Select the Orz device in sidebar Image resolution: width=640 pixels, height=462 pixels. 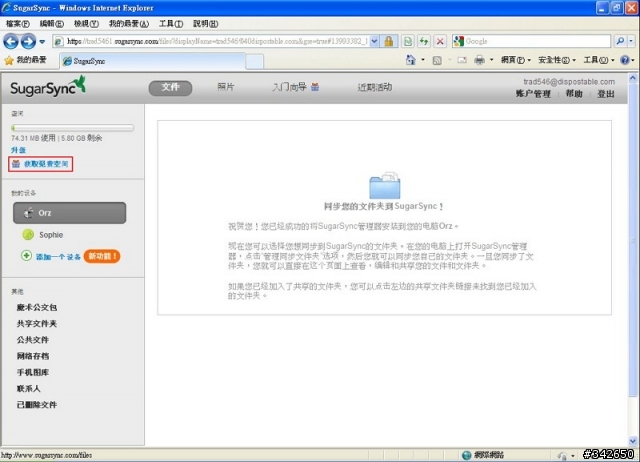[x=69, y=213]
